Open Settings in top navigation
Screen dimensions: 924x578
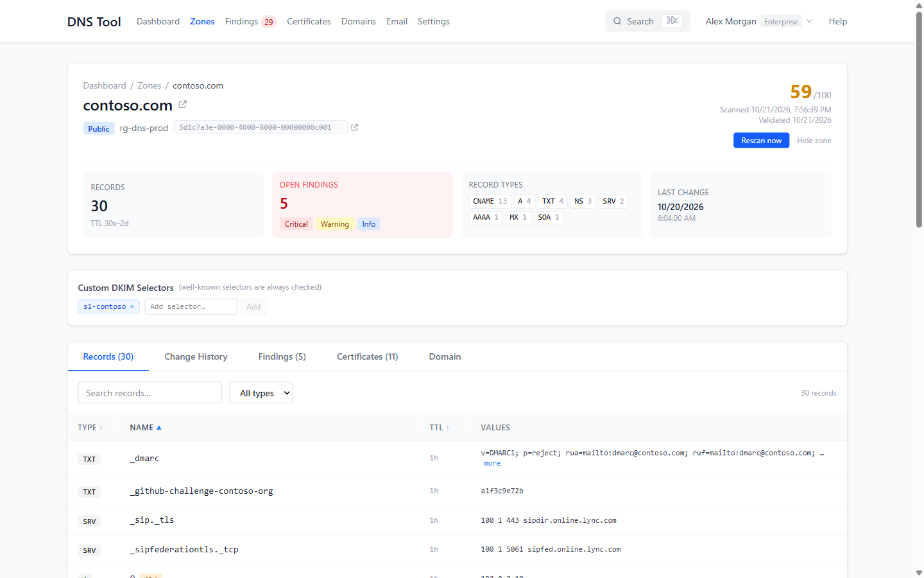coord(434,21)
